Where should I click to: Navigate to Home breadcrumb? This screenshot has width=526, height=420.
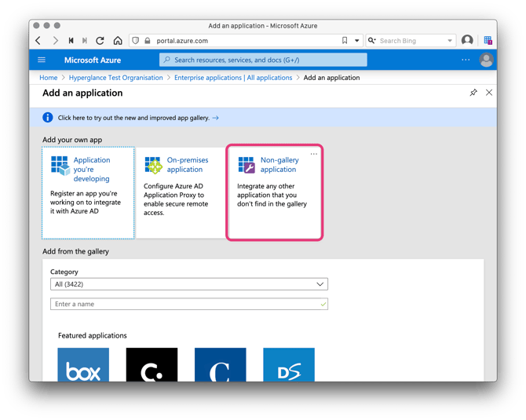(x=49, y=78)
